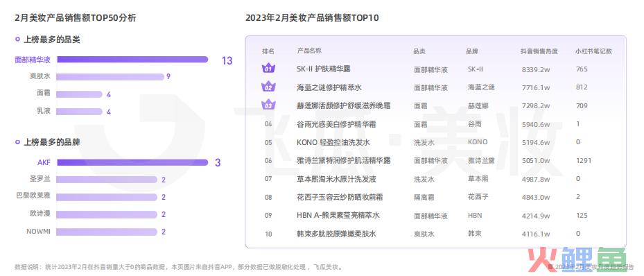The image size is (644, 276).
Task: Sort by 抖音销售热度 column header
Action: (539, 51)
